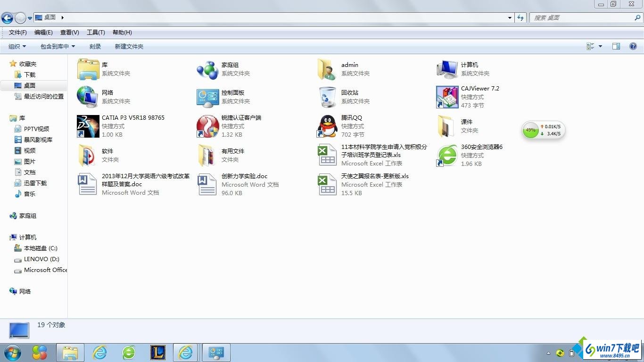Show hidden tray icons arrow
Image resolution: width=644 pixels, height=362 pixels.
[548, 353]
